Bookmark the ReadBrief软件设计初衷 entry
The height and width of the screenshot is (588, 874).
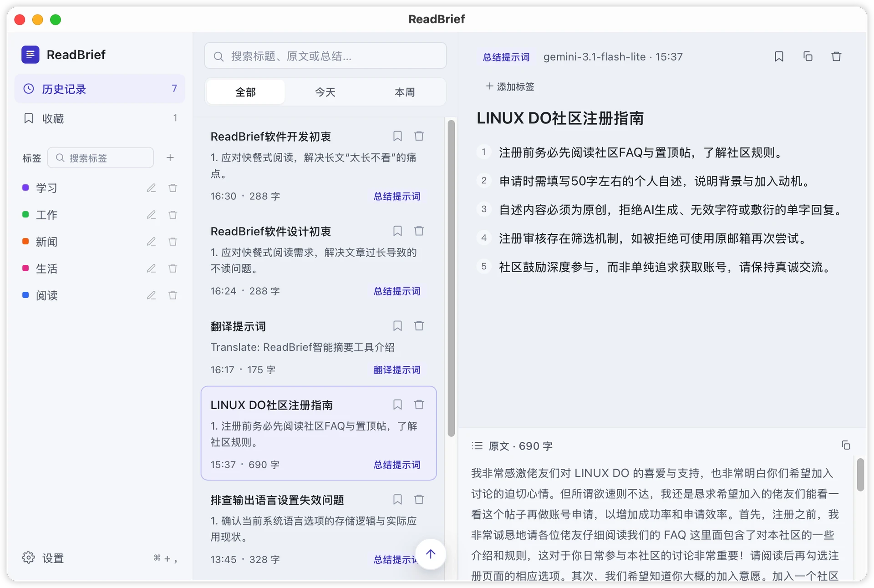point(397,231)
